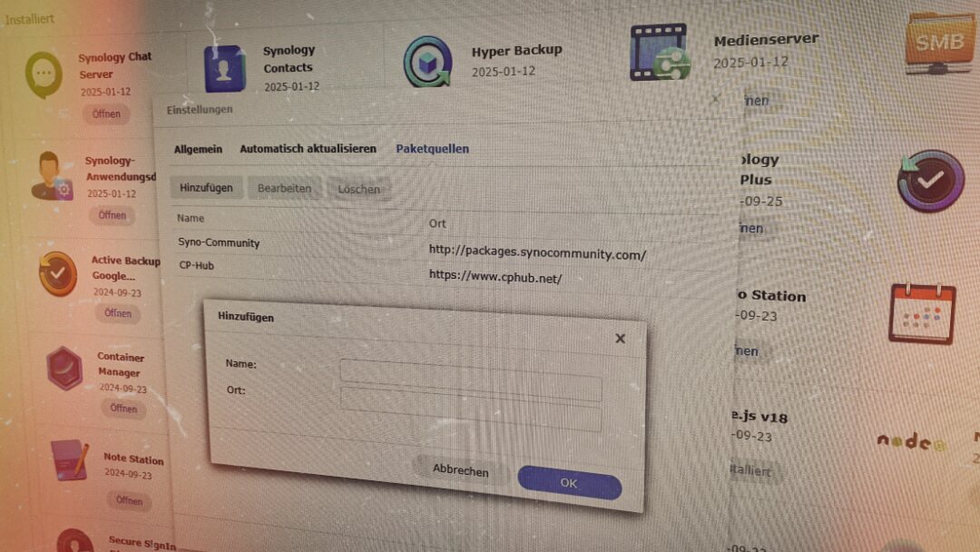Switch to the Allgemein tab
This screenshot has height=552, width=980.
(x=197, y=149)
